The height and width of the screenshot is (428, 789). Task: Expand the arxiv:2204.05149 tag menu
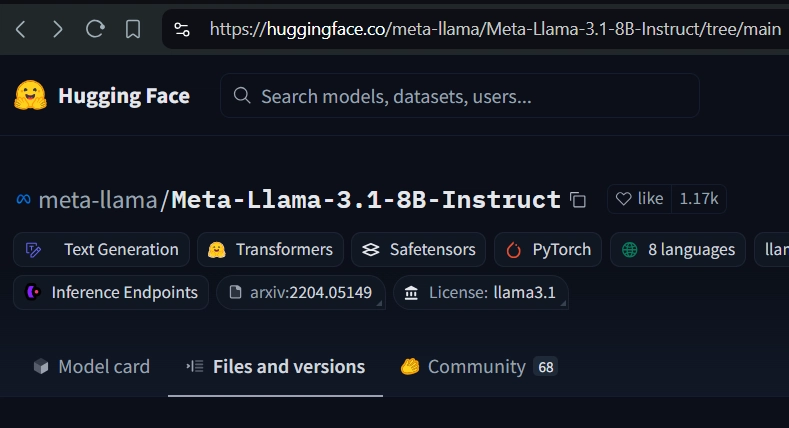(301, 292)
